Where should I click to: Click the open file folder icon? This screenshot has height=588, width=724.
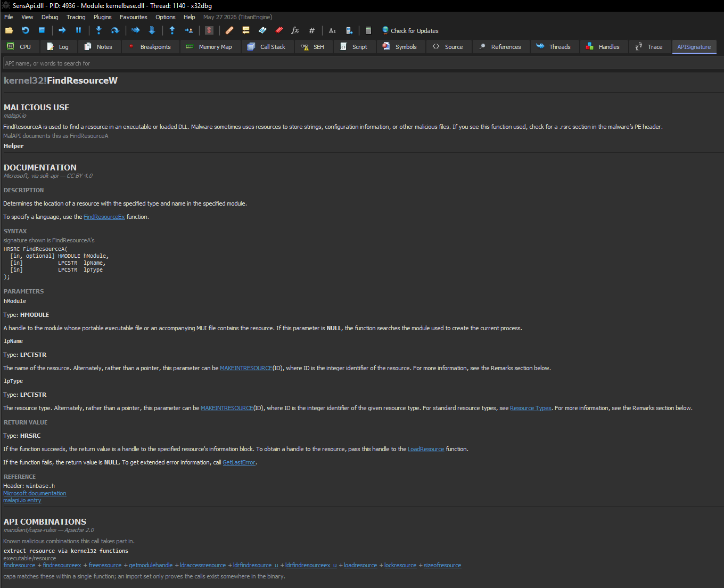[9, 30]
